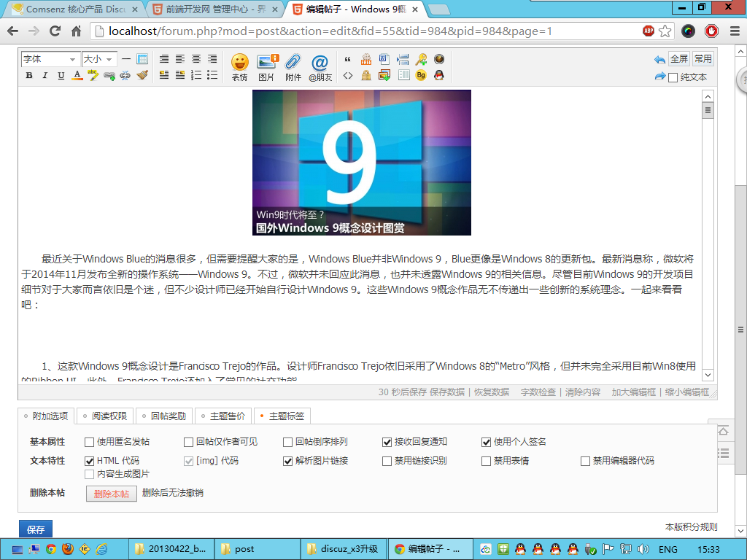Insert a quote block
This screenshot has width=747, height=560.
pos(348,59)
